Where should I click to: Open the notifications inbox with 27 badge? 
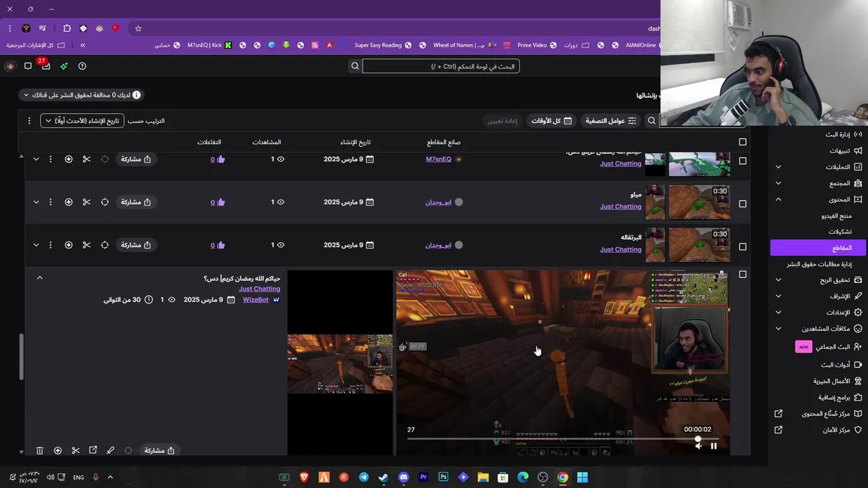click(x=45, y=66)
